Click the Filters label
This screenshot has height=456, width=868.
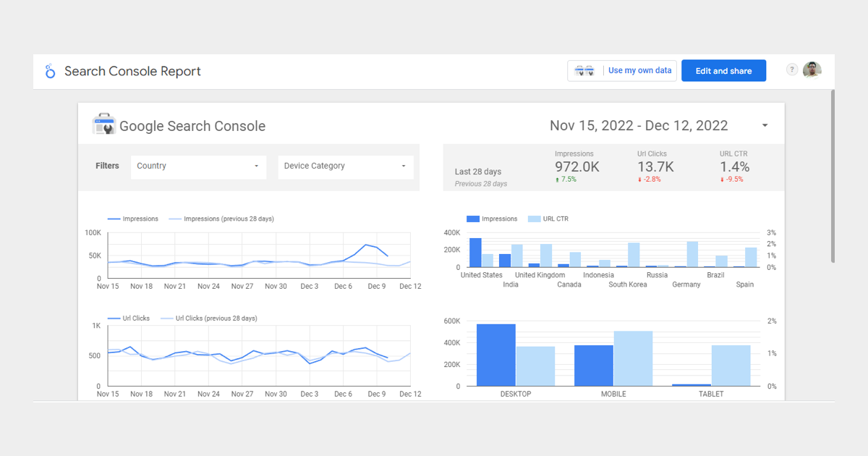point(107,166)
